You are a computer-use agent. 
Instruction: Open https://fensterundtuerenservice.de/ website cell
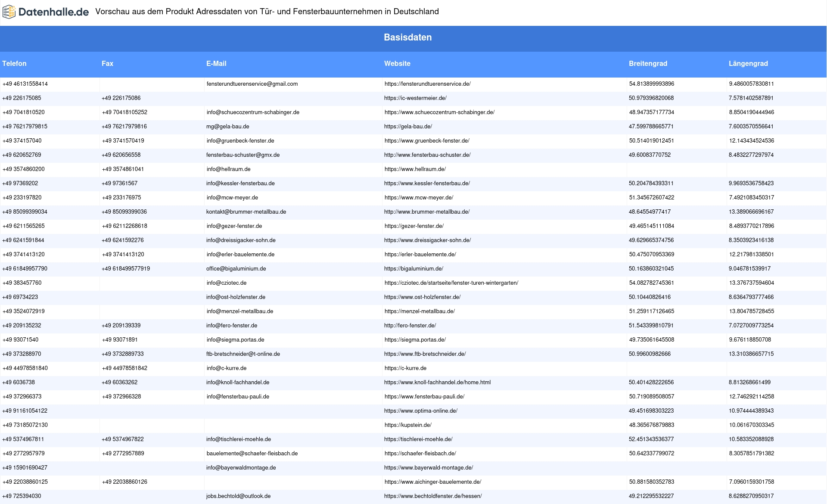point(428,84)
